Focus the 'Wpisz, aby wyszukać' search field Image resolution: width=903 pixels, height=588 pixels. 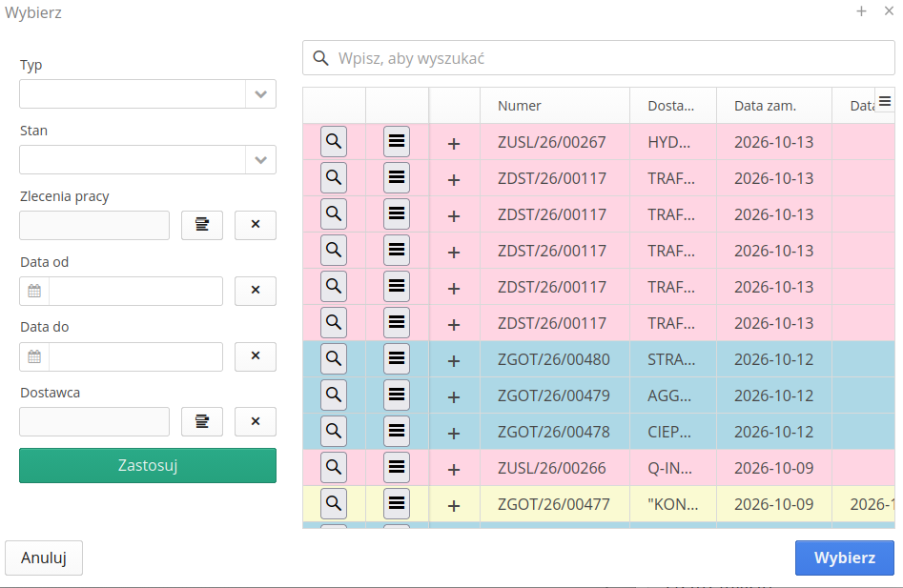pyautogui.click(x=599, y=58)
